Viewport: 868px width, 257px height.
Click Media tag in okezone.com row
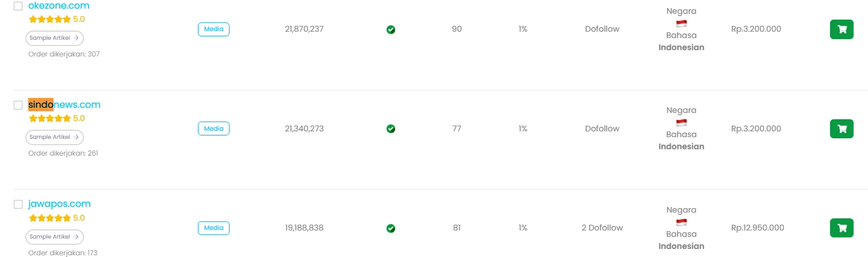214,29
